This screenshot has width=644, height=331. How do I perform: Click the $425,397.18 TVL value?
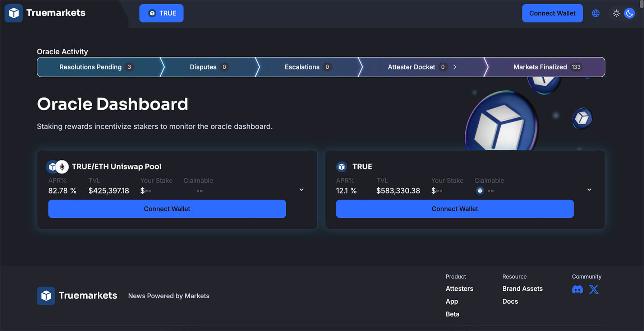[109, 191]
